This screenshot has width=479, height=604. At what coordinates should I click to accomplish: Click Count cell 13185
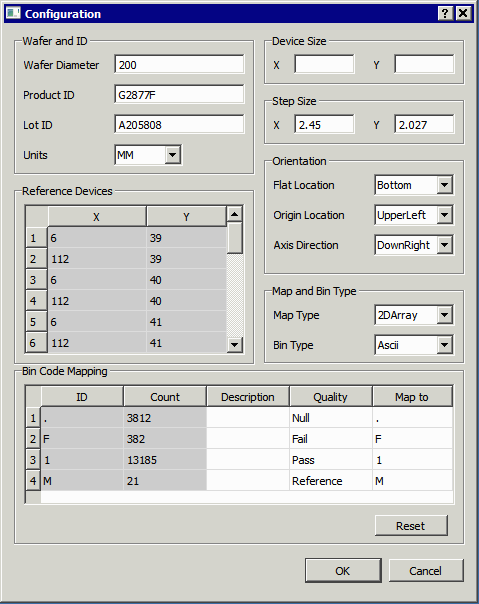click(x=165, y=460)
